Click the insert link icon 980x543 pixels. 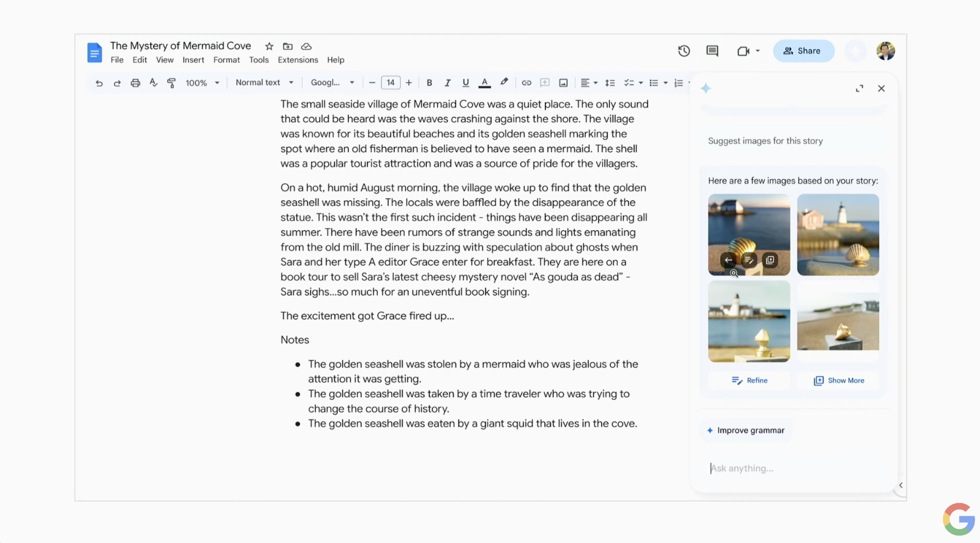click(526, 83)
